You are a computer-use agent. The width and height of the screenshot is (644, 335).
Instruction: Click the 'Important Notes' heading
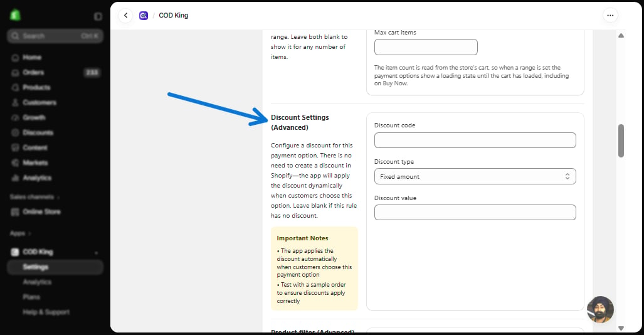point(302,238)
